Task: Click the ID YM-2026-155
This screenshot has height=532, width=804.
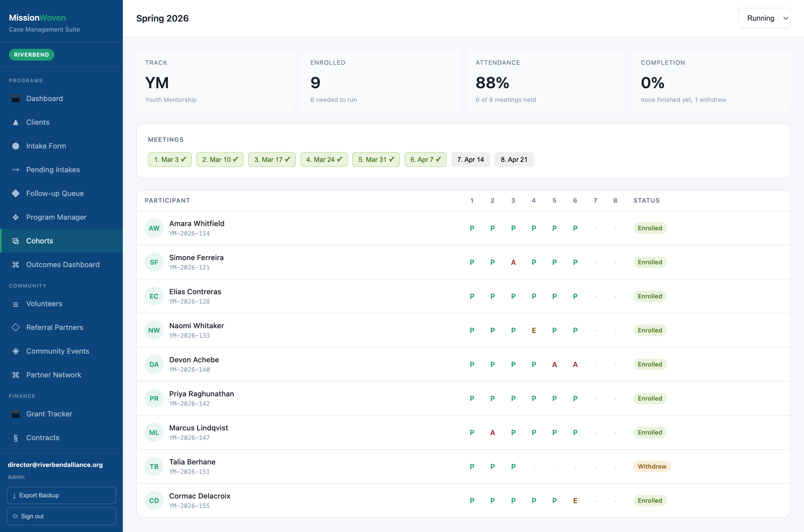Action: (x=189, y=506)
